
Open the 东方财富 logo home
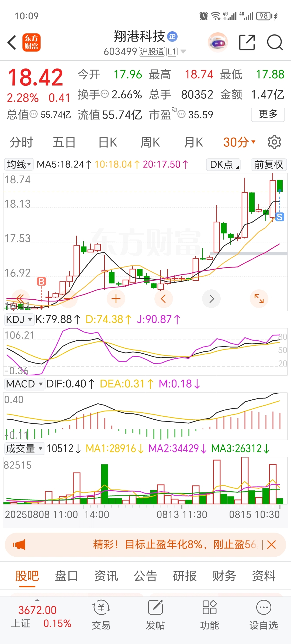(32, 42)
